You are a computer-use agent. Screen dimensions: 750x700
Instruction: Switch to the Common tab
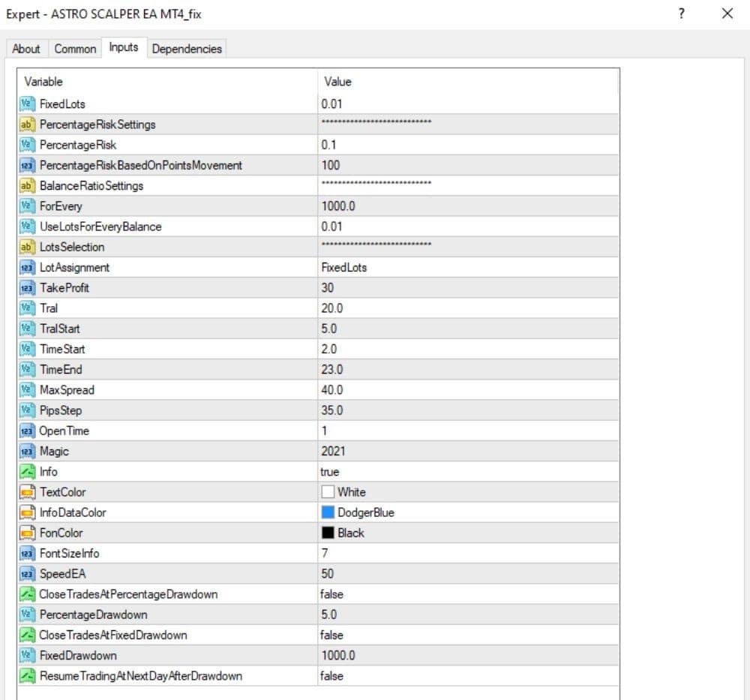click(x=75, y=49)
